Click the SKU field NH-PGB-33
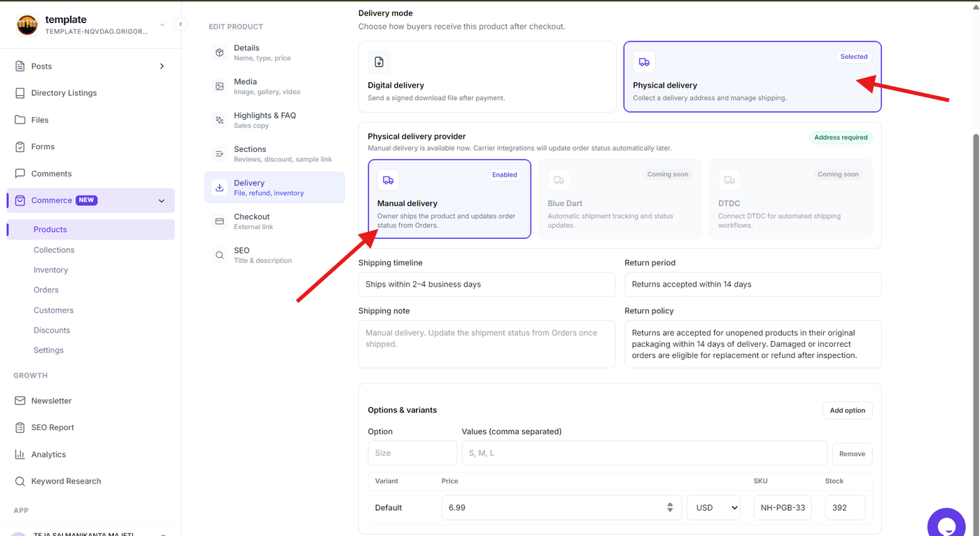 coord(783,507)
